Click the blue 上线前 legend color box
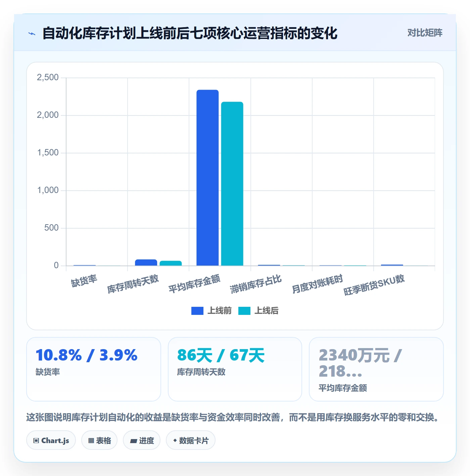 [197, 311]
